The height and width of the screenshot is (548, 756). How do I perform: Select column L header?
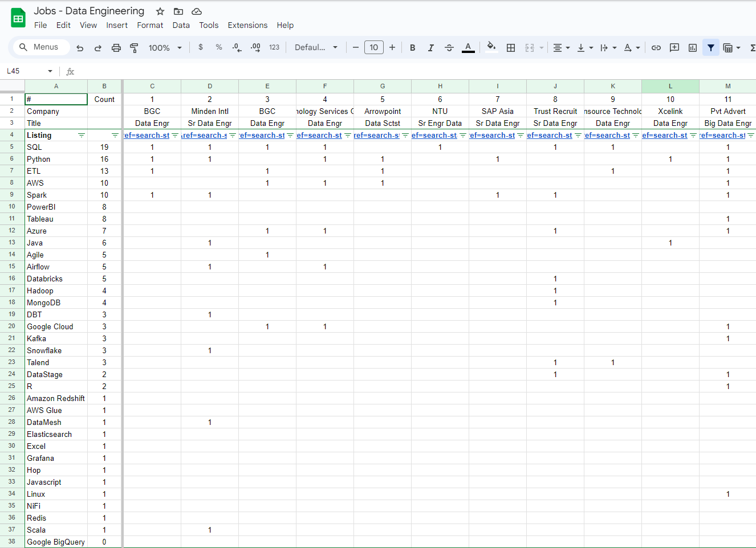click(x=670, y=86)
